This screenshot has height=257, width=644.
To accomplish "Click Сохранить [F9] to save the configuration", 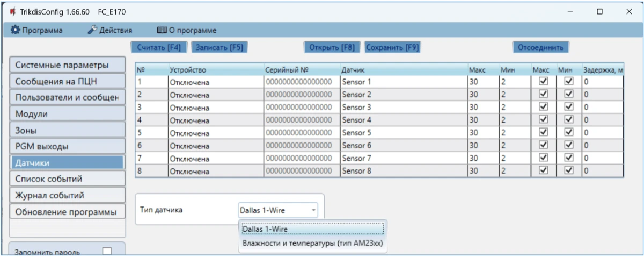I will (392, 47).
